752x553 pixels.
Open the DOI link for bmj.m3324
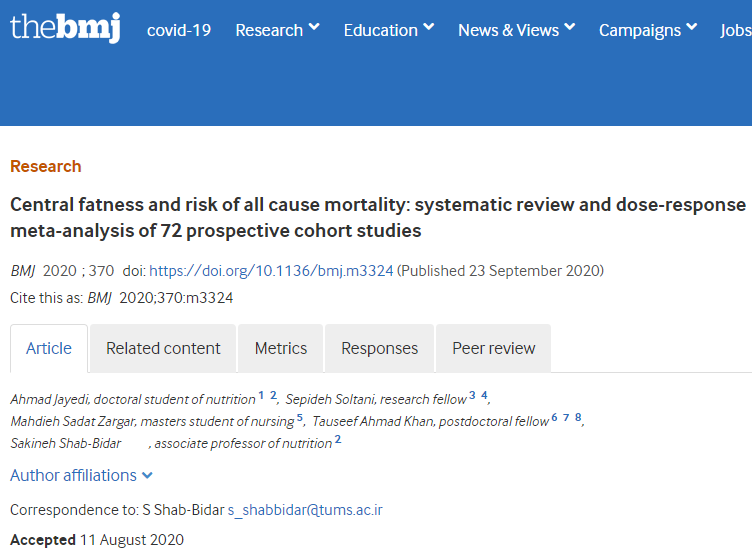pos(271,271)
